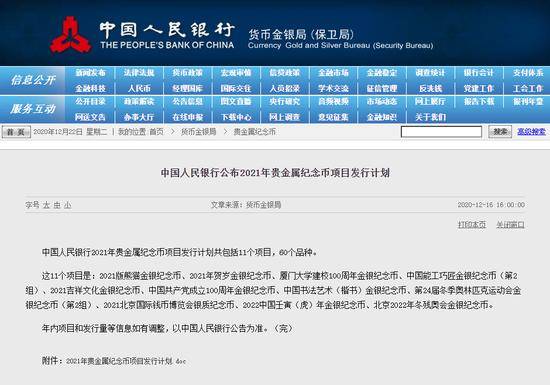Go to 金融知识 page
This screenshot has width=550, height=385.
coord(382,117)
